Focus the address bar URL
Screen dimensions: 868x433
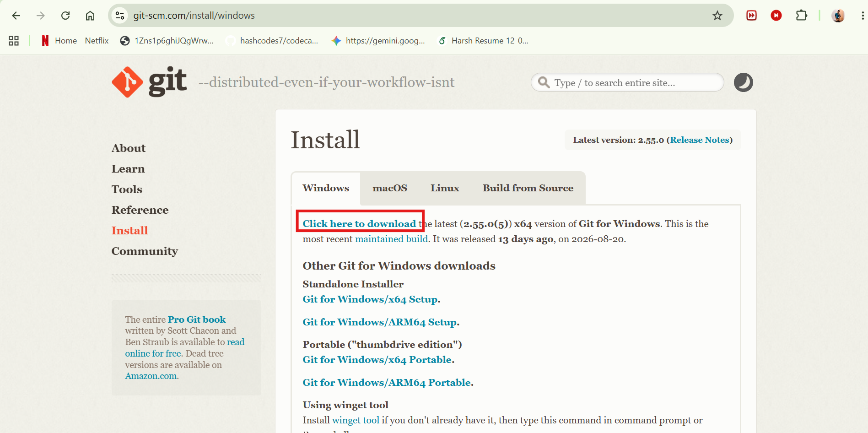tap(194, 16)
